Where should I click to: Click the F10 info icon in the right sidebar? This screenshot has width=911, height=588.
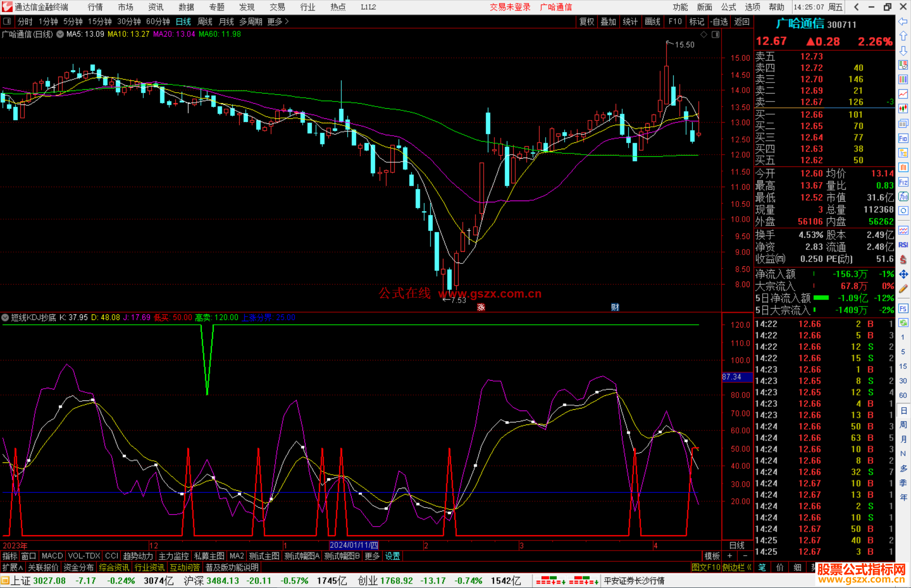click(x=903, y=138)
